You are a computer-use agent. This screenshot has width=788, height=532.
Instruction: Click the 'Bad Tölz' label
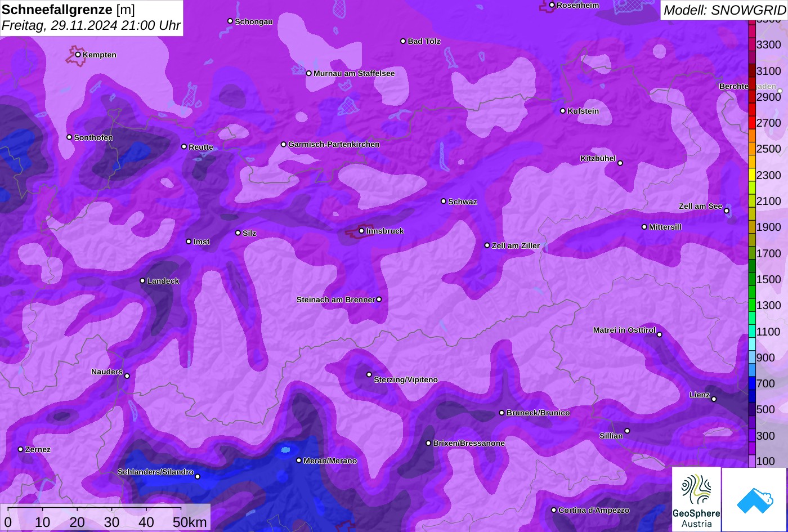tap(424, 41)
